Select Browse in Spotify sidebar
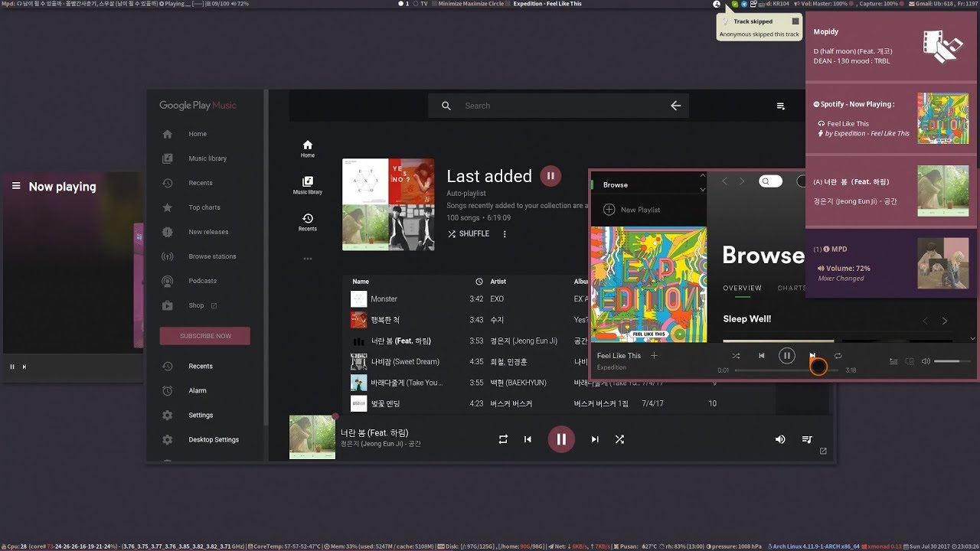Viewport: 980px width, 551px height. tap(615, 184)
